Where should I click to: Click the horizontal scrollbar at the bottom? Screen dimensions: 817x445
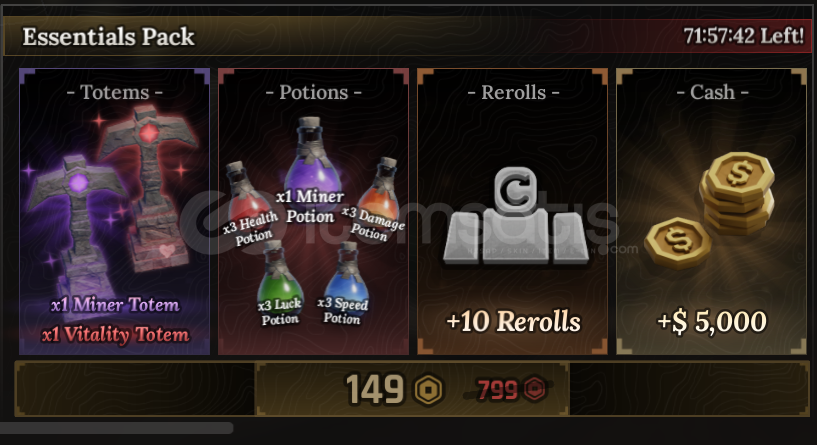click(116, 428)
